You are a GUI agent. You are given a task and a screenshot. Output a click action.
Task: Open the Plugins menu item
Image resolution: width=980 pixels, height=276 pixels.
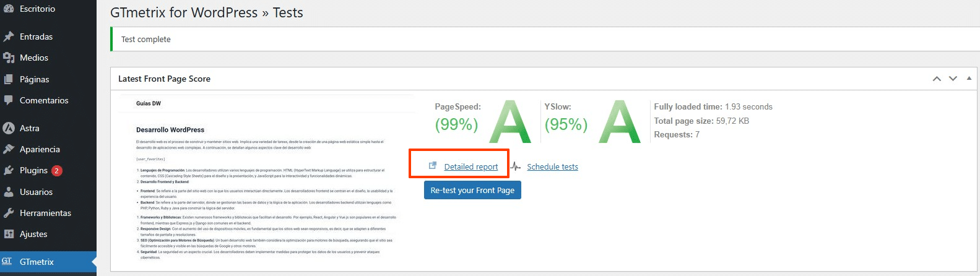[x=33, y=170]
